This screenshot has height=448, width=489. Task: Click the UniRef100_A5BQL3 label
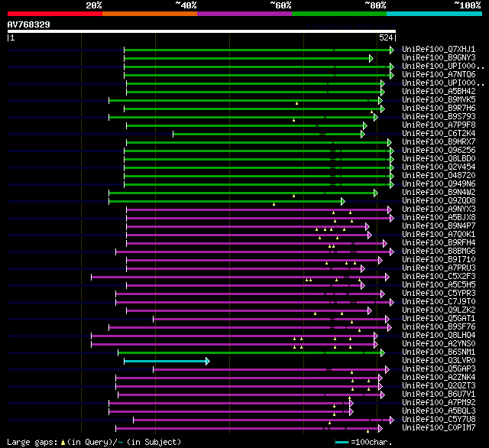pos(439,411)
